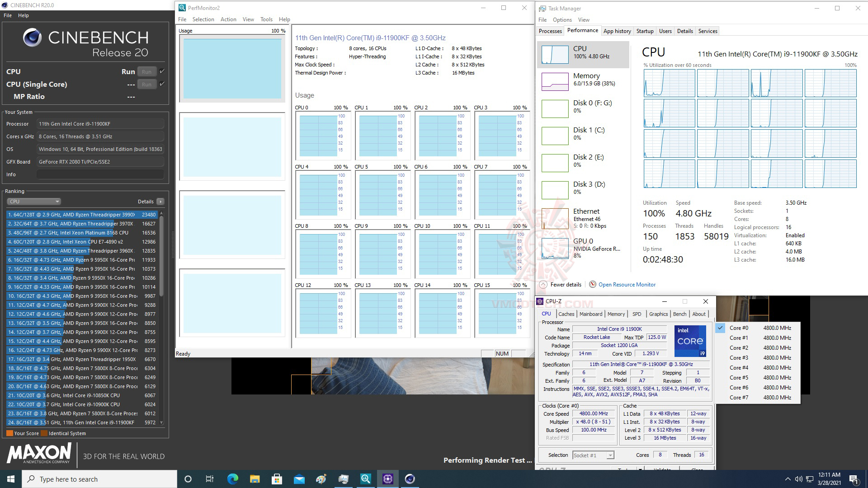The width and height of the screenshot is (868, 488).
Task: Open Paint from the taskbar
Action: click(x=321, y=479)
